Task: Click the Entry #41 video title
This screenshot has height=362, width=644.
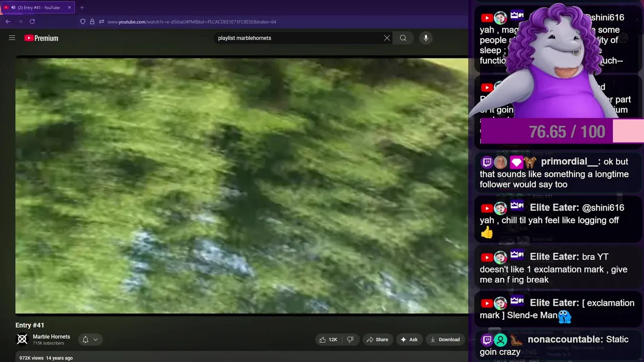Action: (30, 325)
